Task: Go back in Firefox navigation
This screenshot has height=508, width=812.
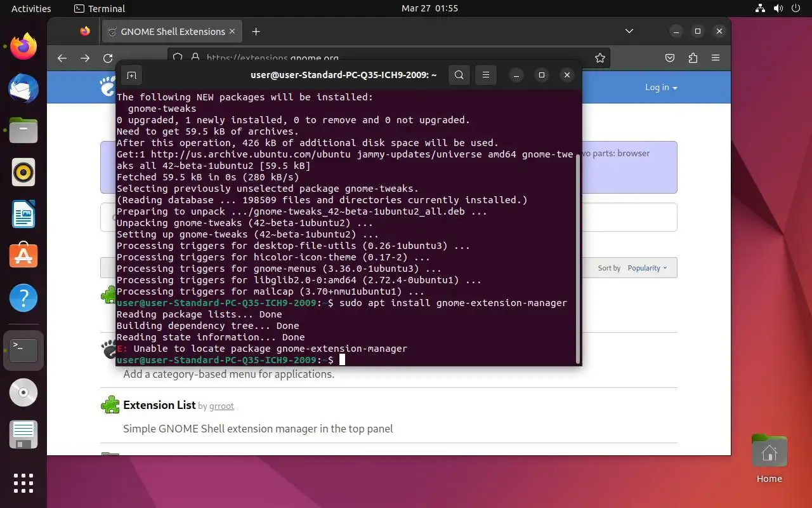Action: (x=62, y=58)
